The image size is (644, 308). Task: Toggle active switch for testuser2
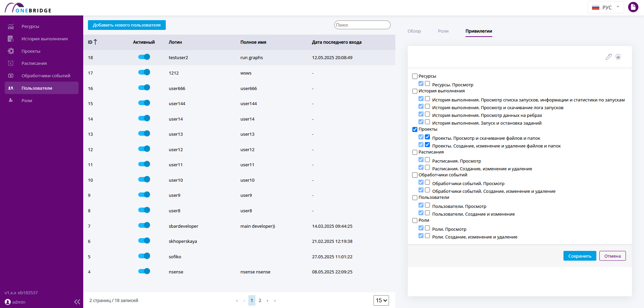point(144,57)
